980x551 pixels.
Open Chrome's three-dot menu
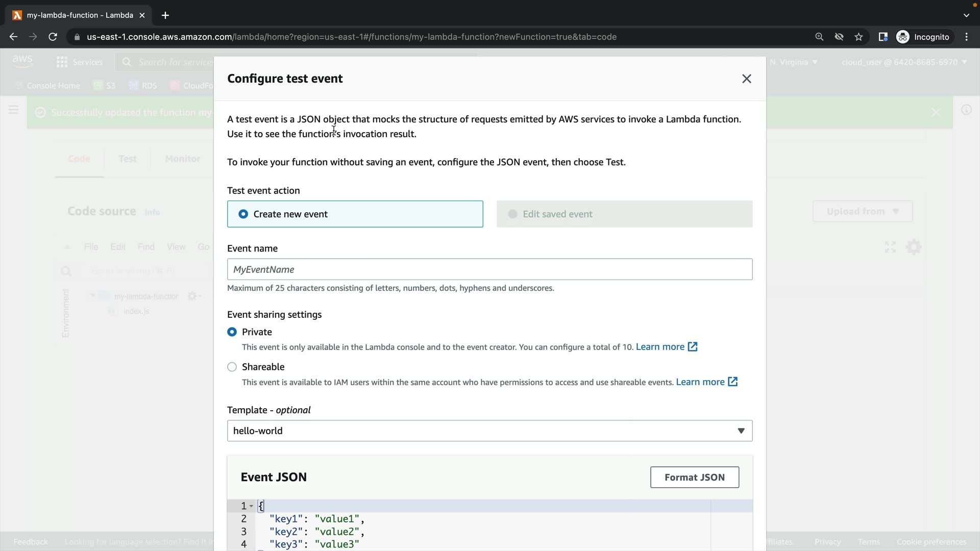(966, 37)
